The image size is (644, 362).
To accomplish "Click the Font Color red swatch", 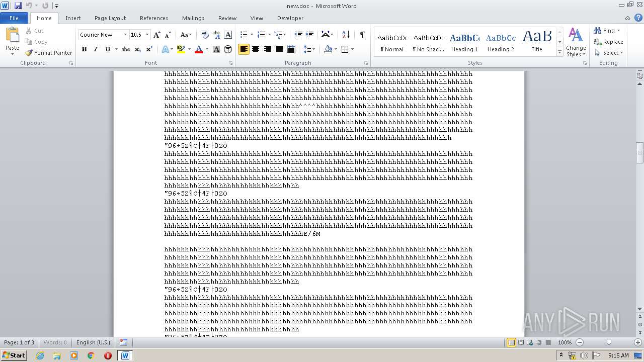I will pyautogui.click(x=199, y=49).
